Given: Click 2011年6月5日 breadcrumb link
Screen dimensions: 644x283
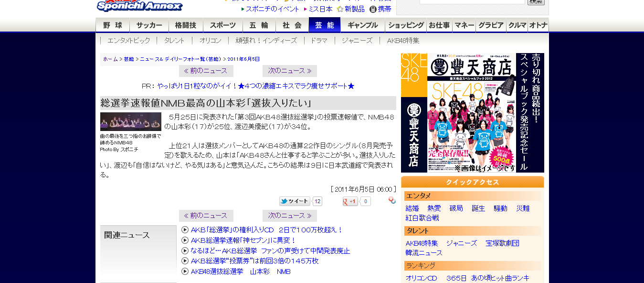Looking at the screenshot, I should click(x=243, y=59).
